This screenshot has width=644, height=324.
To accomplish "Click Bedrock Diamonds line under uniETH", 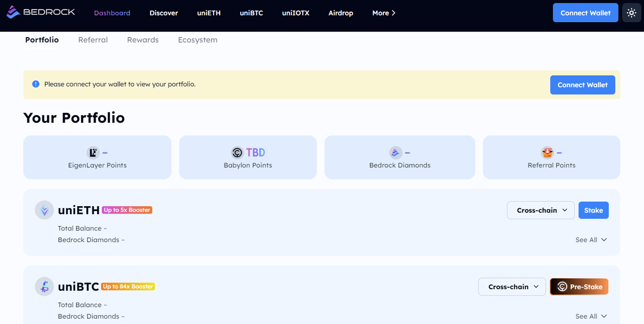I will [91, 240].
